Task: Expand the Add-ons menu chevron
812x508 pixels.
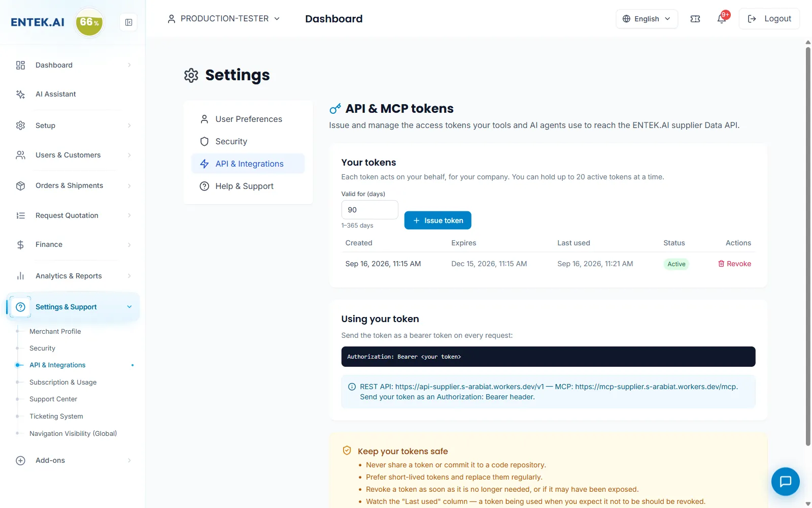Action: 129,460
